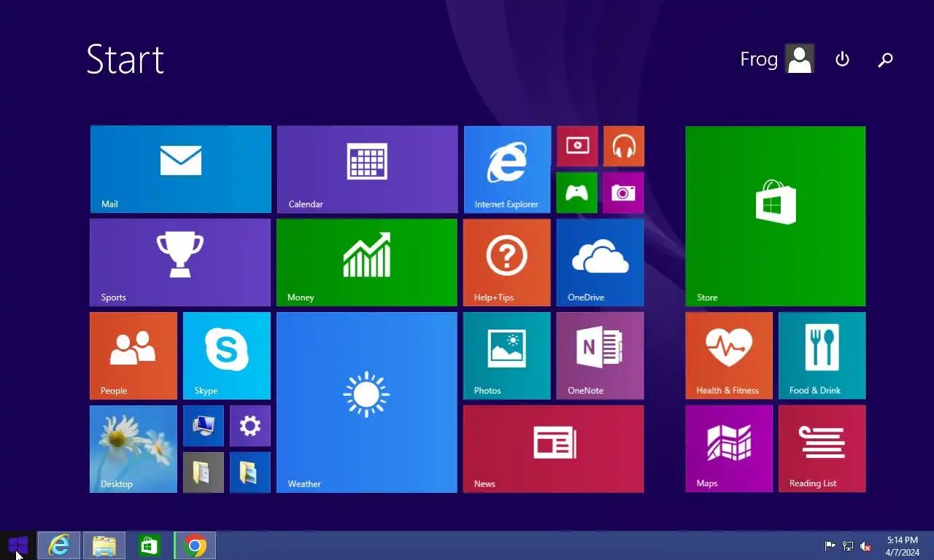934x560 pixels.
Task: Open the Reading List tile
Action: point(822,449)
